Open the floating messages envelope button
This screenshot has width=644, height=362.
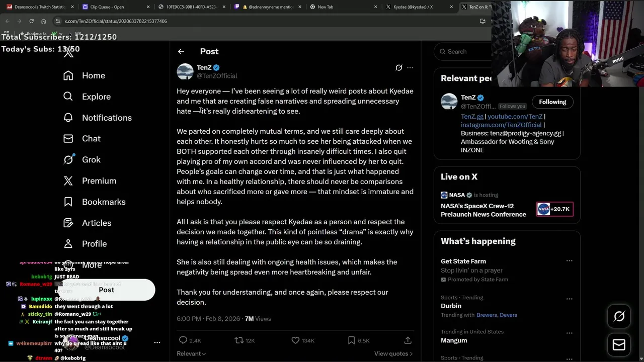pos(619,345)
